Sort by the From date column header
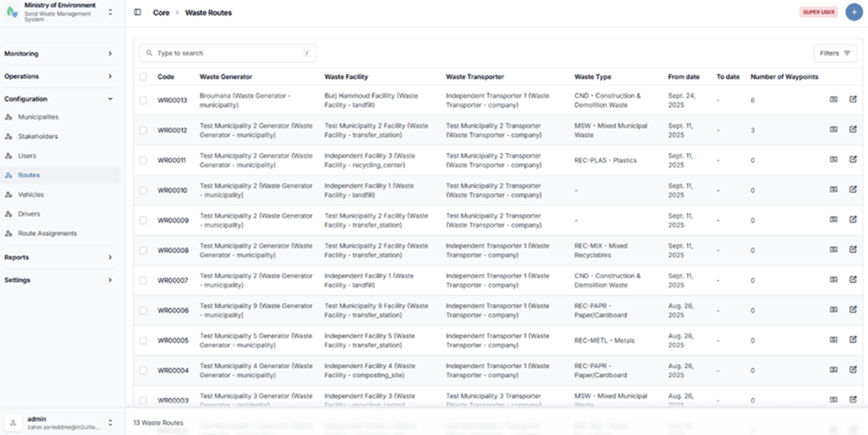Image resolution: width=868 pixels, height=435 pixels. (x=684, y=77)
